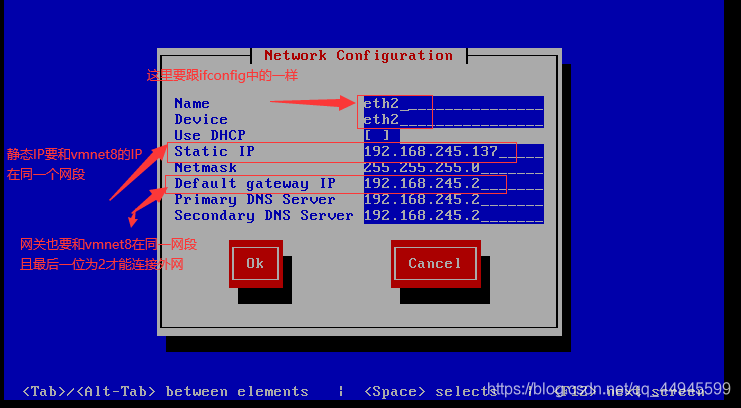Click the Name label
The image size is (741, 408).
pyautogui.click(x=192, y=104)
